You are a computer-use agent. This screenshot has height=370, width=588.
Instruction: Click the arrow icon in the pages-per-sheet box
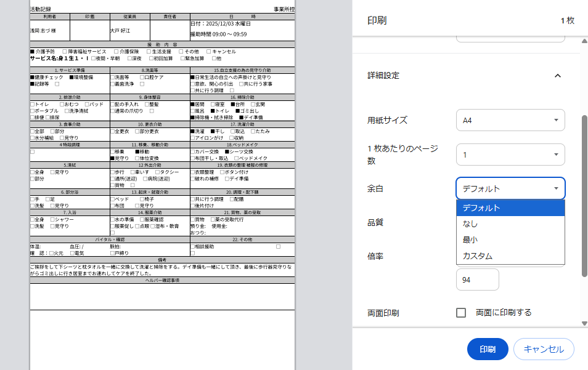[x=555, y=154]
